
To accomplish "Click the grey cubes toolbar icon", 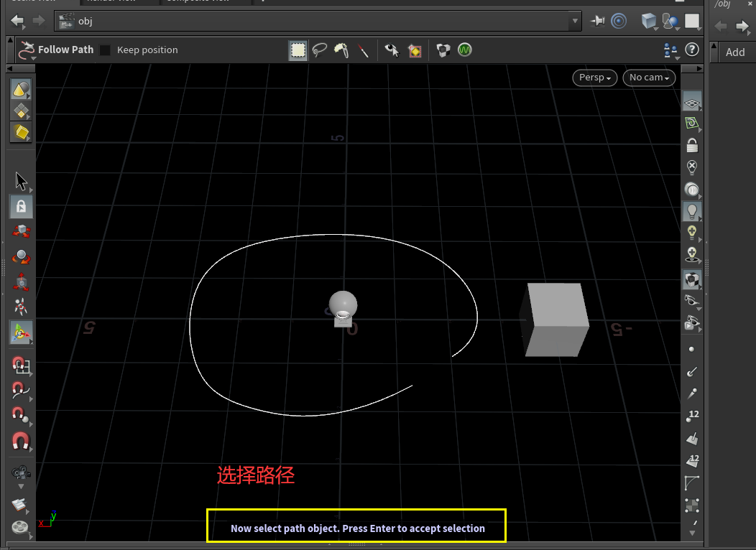I will click(x=443, y=50).
